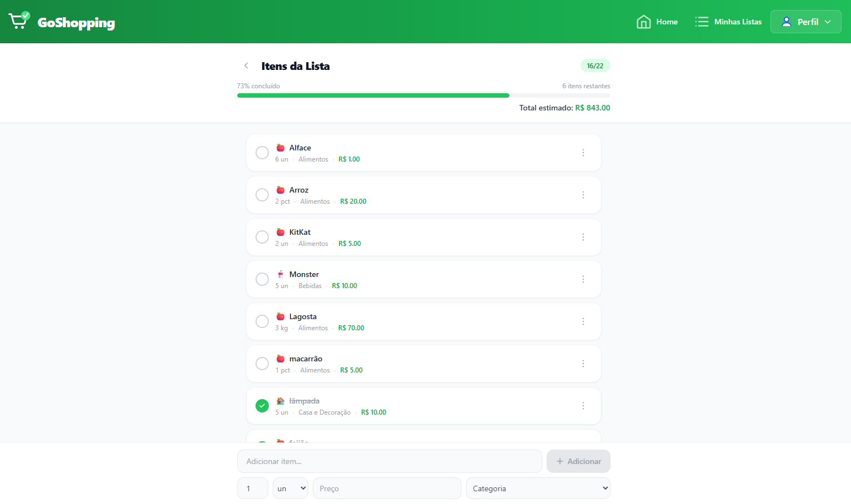Image resolution: width=851 pixels, height=504 pixels.
Task: Focus the 'Adicionar item...' text field
Action: [x=389, y=461]
